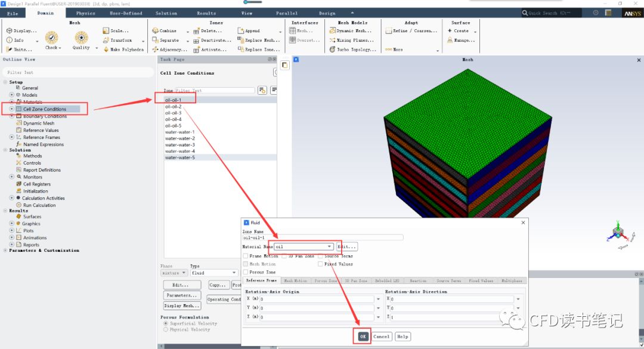Click the graphics window layout icon
Viewport: 644px width, 349px height.
click(284, 65)
